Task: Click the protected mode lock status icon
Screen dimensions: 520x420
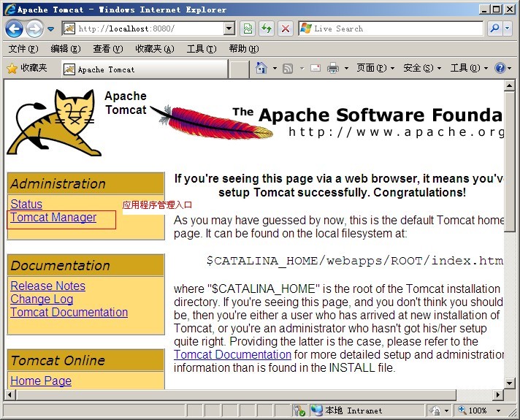Action: [x=435, y=411]
